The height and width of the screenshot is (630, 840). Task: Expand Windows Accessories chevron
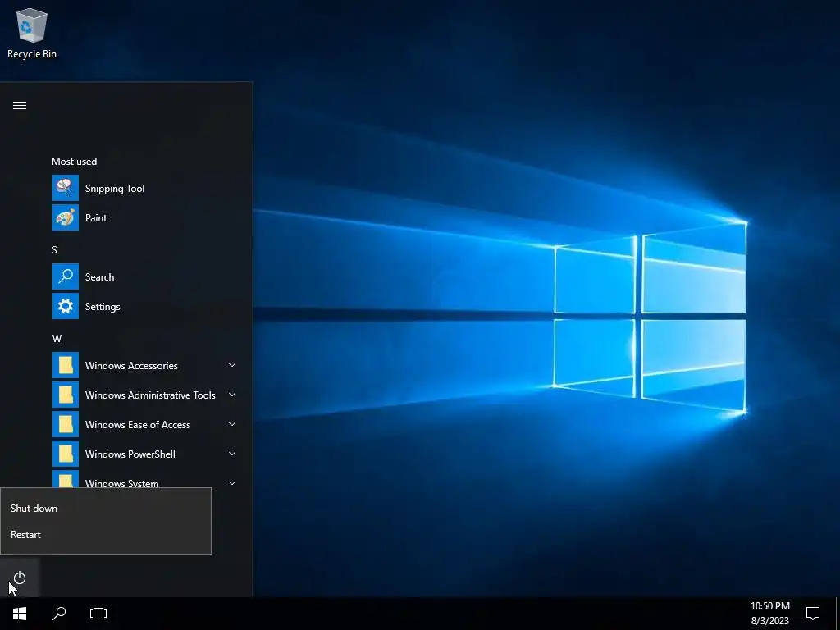(232, 365)
